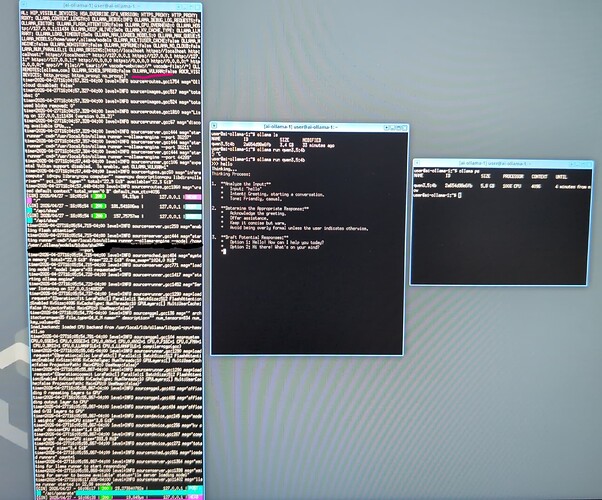
Task: Click 'Option 2: Hi there! What's on your mind?'
Action: pyautogui.click(x=274, y=247)
